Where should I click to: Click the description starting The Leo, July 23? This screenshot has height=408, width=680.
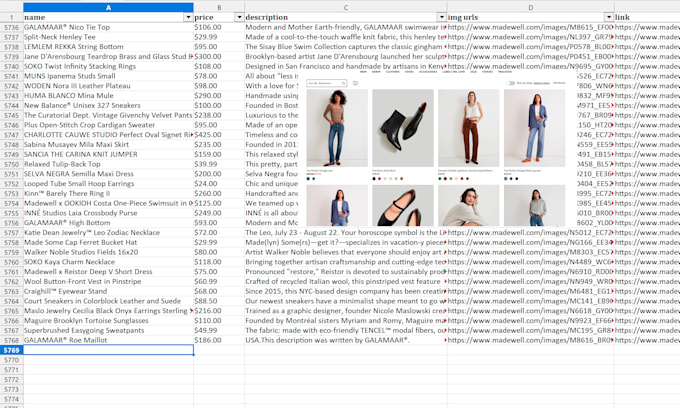[346, 232]
